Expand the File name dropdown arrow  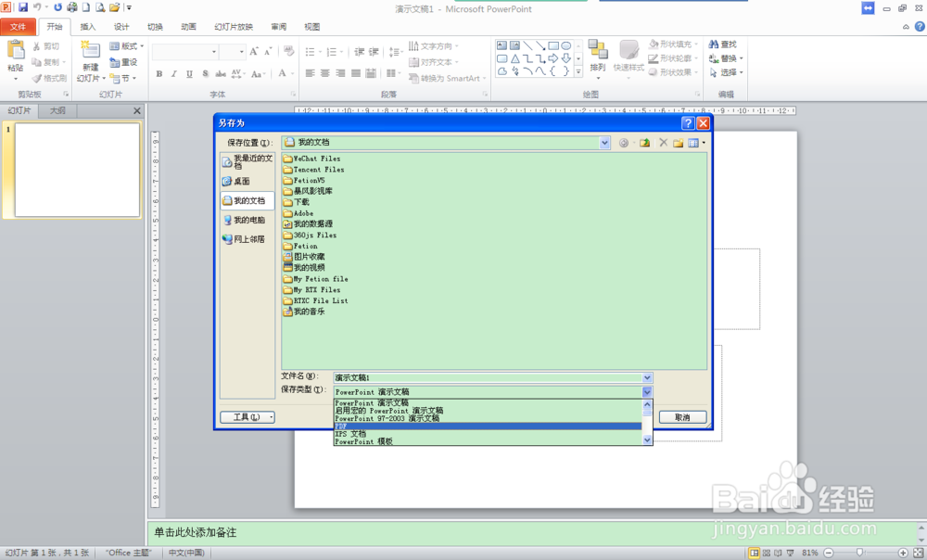pos(647,378)
